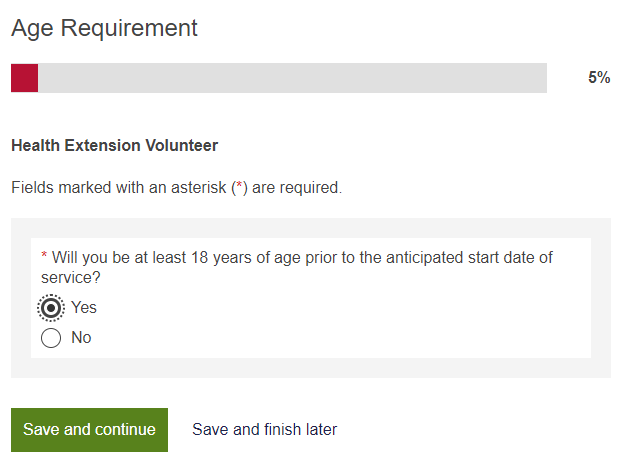Open the "Save and finish later" link
This screenshot has height=476, width=623.
click(x=264, y=430)
